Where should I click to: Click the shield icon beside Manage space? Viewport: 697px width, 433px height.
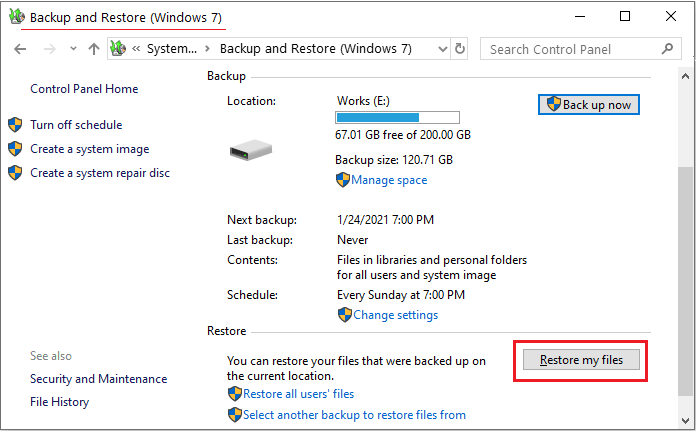[343, 180]
